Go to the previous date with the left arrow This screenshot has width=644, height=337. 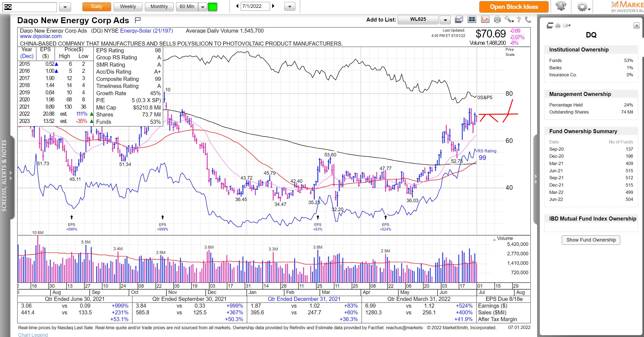(x=237, y=6)
